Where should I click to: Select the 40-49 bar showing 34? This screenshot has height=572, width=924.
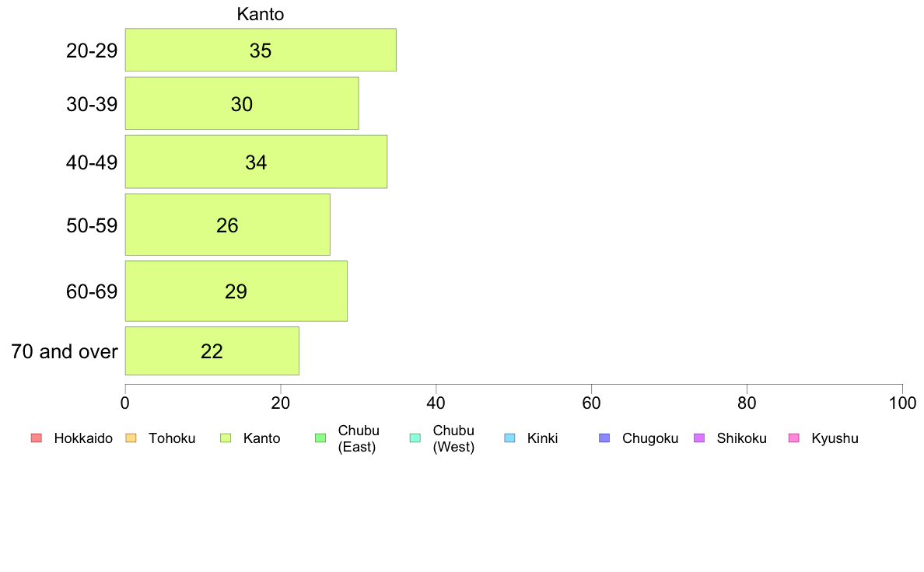coord(256,162)
